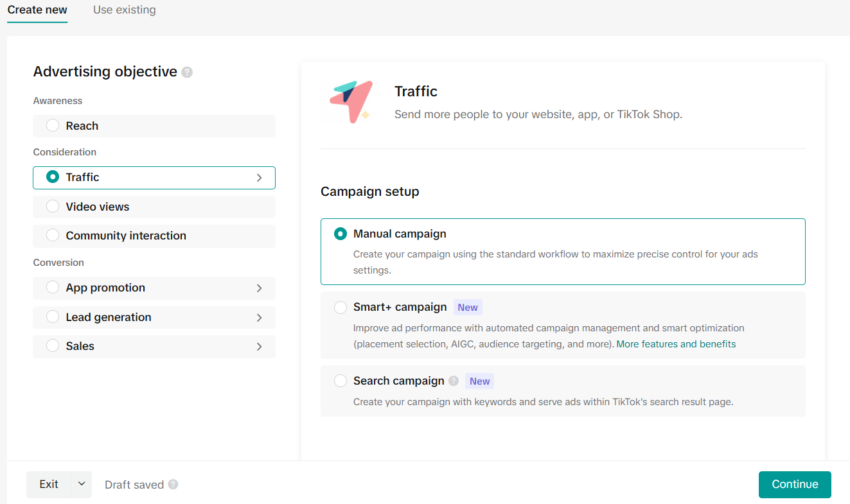Image resolution: width=850 pixels, height=504 pixels.
Task: Expand the Lead generation chevron
Action: 259,318
